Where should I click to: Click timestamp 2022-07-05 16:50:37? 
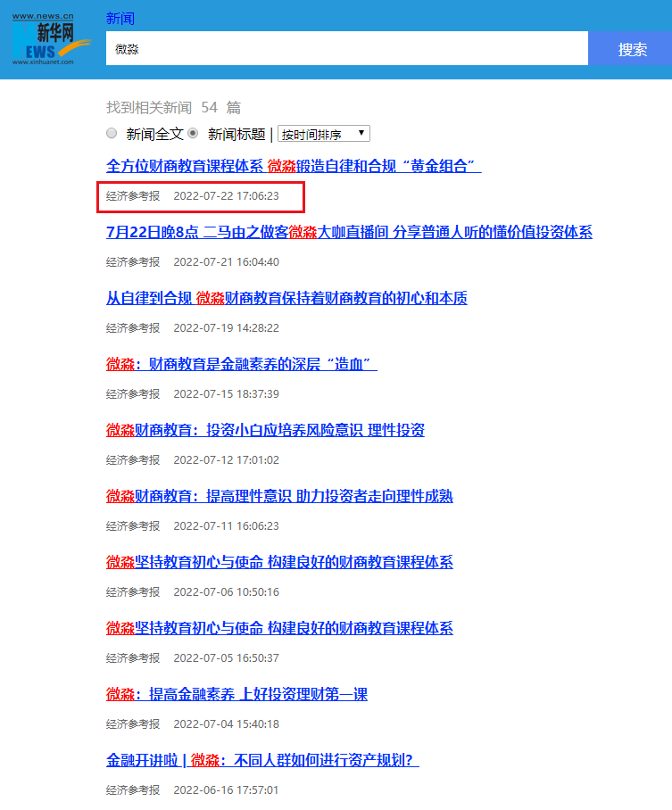[226, 658]
